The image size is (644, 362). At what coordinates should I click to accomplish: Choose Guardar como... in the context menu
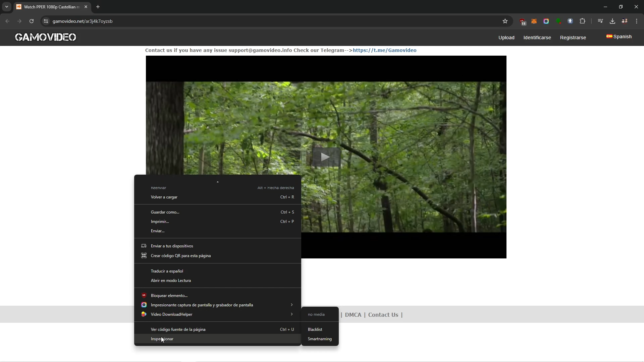pyautogui.click(x=165, y=212)
